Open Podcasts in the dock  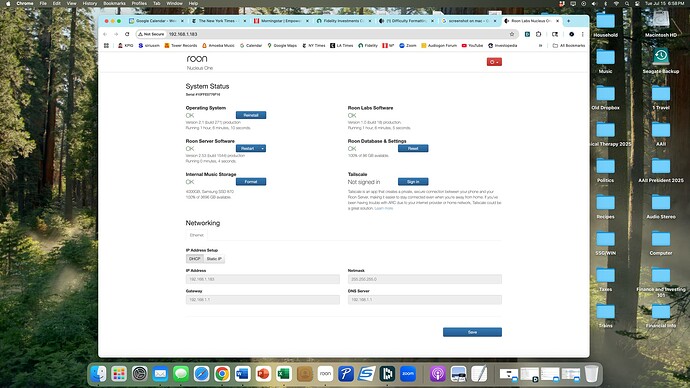438,374
